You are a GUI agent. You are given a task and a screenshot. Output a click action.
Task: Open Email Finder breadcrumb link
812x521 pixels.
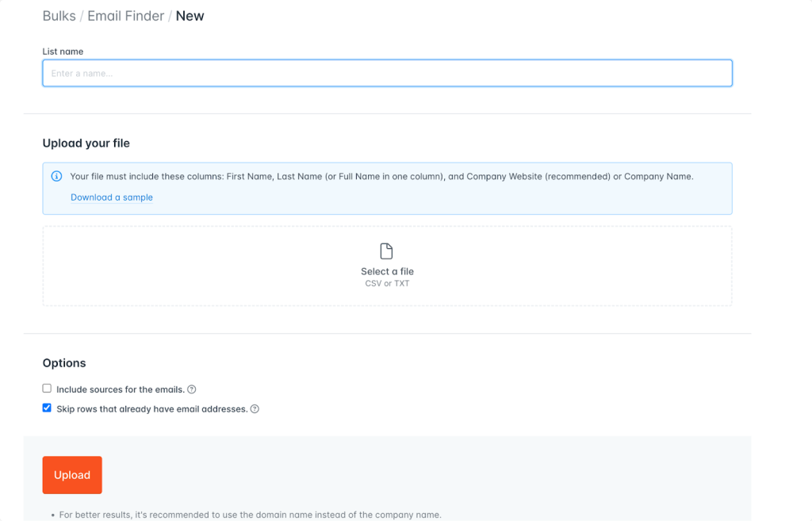125,16
